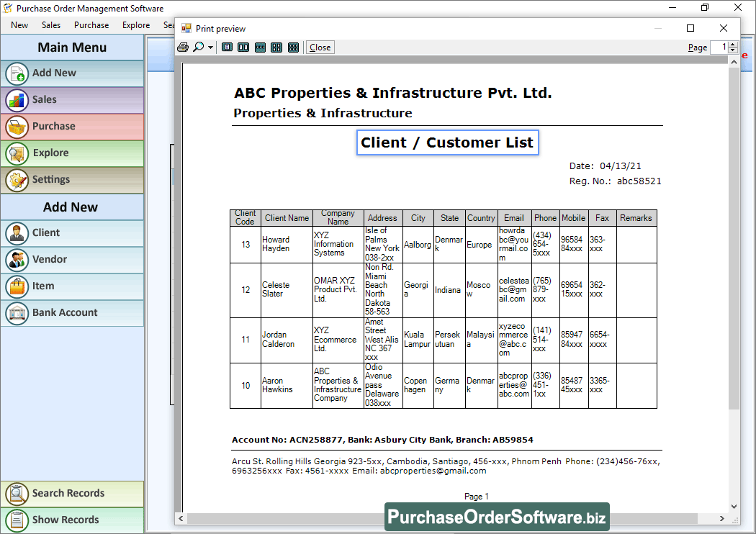
Task: Add a new Vendor
Action: point(72,260)
